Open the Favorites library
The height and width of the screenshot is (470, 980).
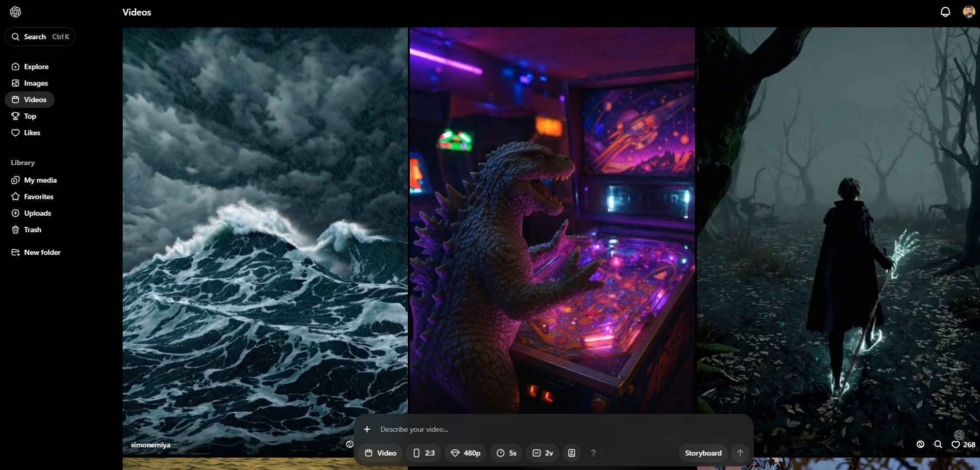[x=32, y=197]
